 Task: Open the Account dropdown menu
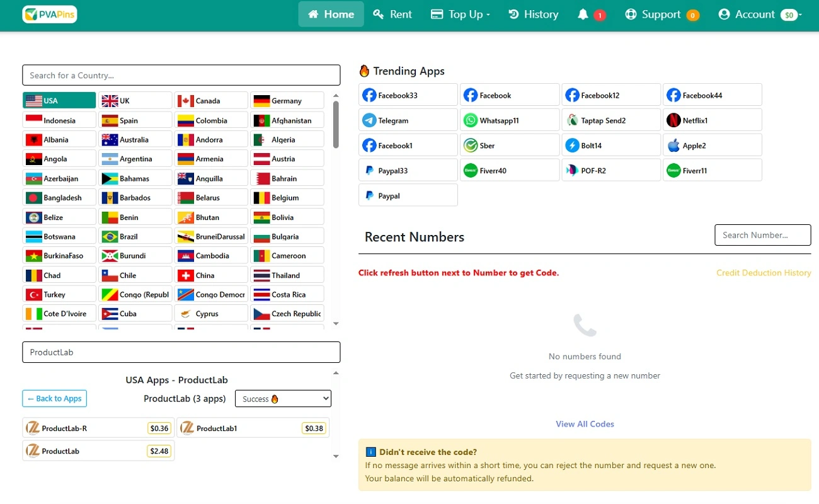tap(760, 14)
